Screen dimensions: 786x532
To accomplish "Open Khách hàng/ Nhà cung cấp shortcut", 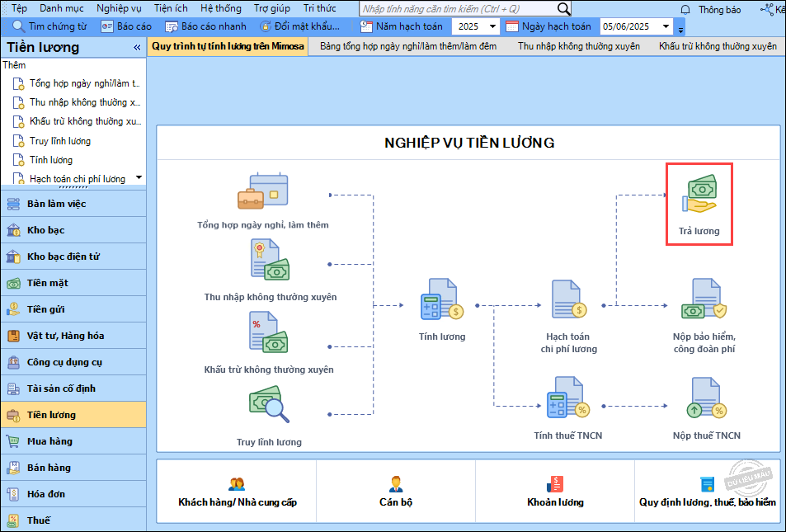I will pos(237,492).
